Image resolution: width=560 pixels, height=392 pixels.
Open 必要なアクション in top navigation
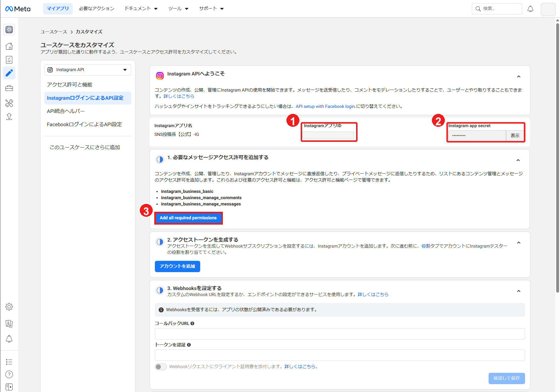pos(96,8)
